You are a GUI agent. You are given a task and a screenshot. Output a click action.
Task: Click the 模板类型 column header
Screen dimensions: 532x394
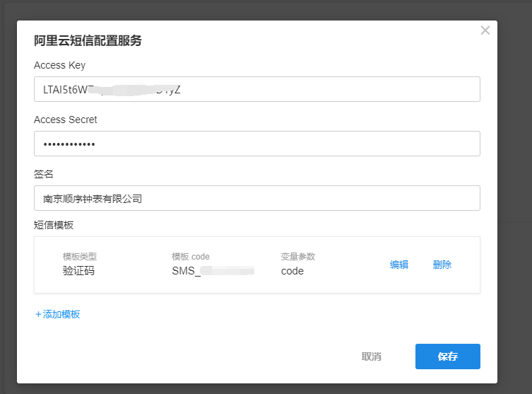pyautogui.click(x=80, y=257)
